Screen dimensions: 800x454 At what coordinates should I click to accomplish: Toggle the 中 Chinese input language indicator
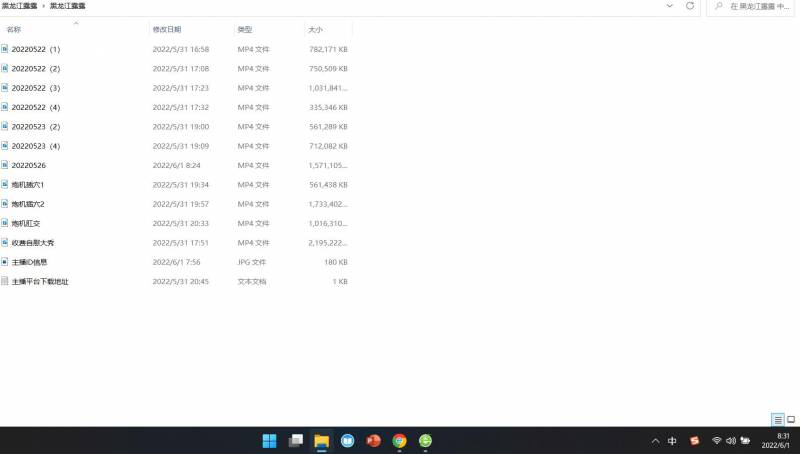point(672,441)
